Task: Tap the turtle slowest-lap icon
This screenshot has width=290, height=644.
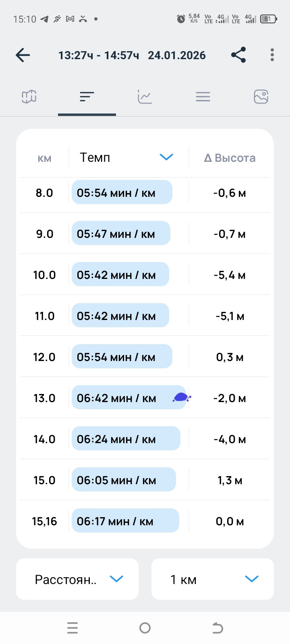Action: pyautogui.click(x=182, y=398)
